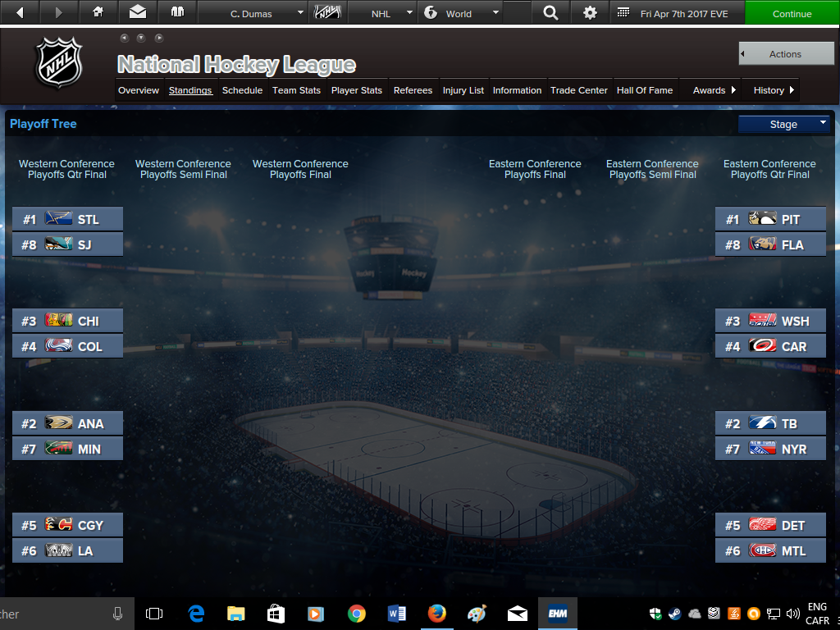This screenshot has width=840, height=630.
Task: Select the CGY Flames team logo
Action: click(x=58, y=525)
